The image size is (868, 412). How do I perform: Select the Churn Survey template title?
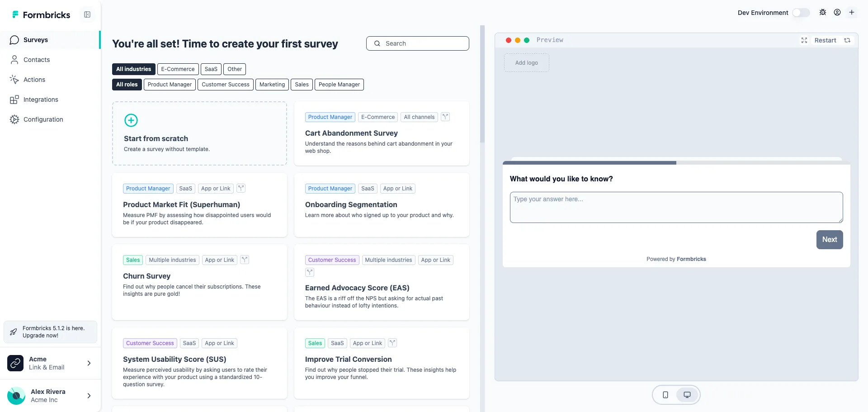[x=146, y=276]
